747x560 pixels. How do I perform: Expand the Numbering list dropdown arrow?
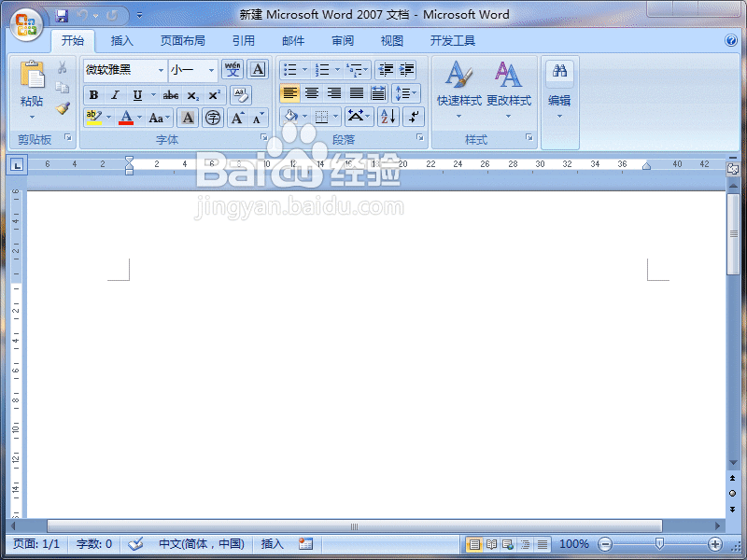click(337, 70)
